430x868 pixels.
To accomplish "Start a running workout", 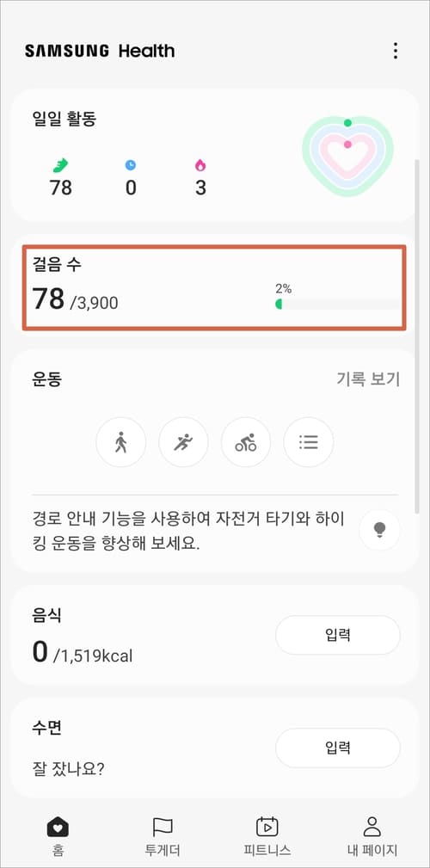I will pyautogui.click(x=184, y=442).
